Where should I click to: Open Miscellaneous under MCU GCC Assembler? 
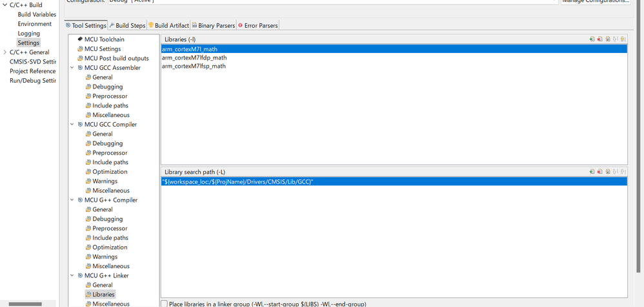[107, 115]
